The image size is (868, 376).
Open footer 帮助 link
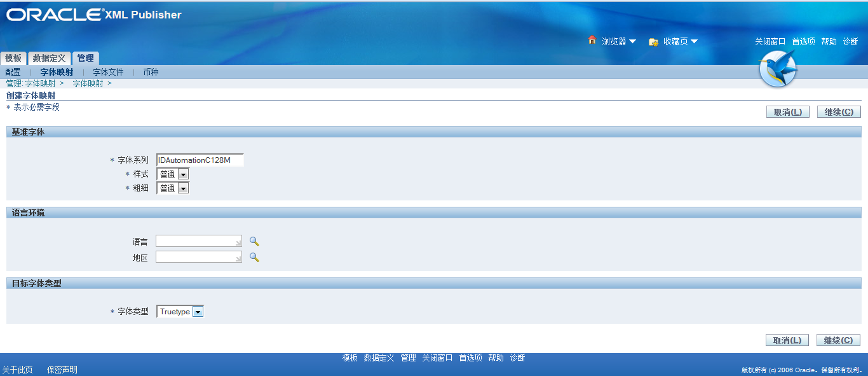[x=496, y=358]
